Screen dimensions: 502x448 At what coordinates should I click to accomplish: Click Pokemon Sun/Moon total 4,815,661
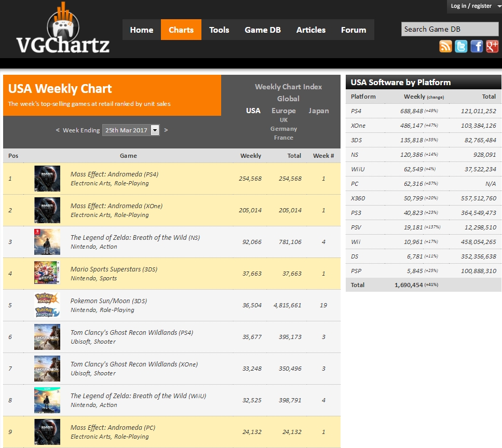coord(288,305)
